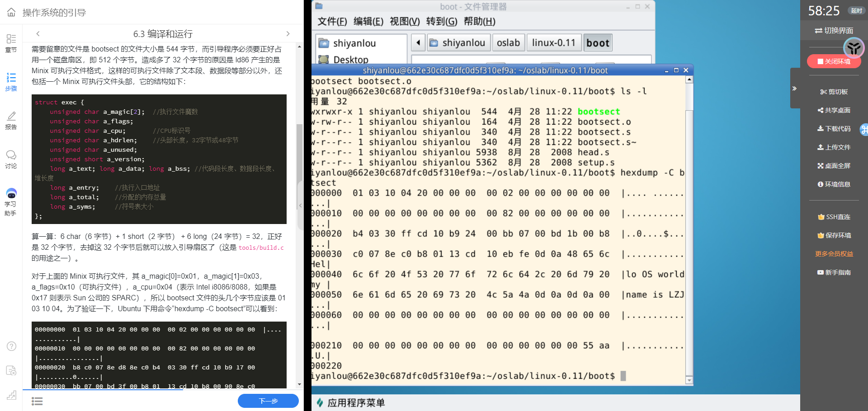Image resolution: width=868 pixels, height=411 pixels.
Task: Click the terminal's vertical scrollbar
Action: point(689,226)
